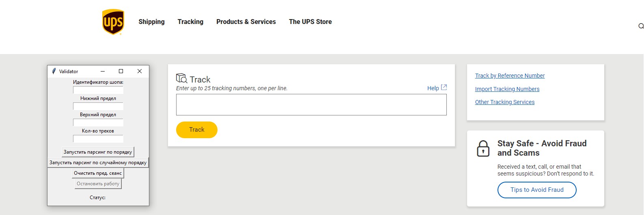The width and height of the screenshot is (644, 215).
Task: Click the padlock fraud icon
Action: pos(483,149)
